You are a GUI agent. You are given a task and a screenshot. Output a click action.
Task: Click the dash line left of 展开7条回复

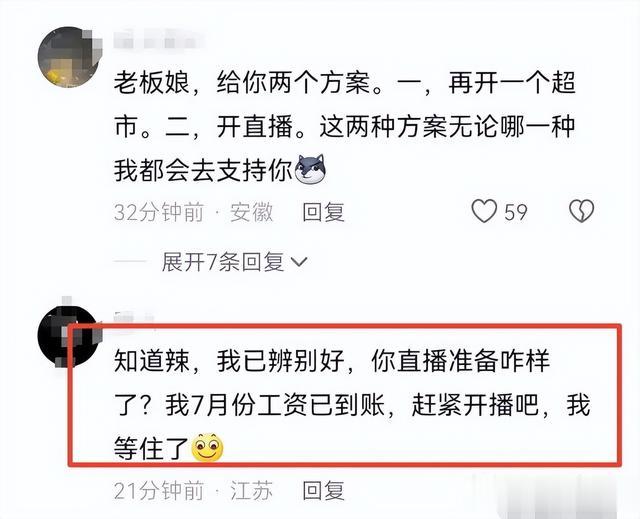130,262
